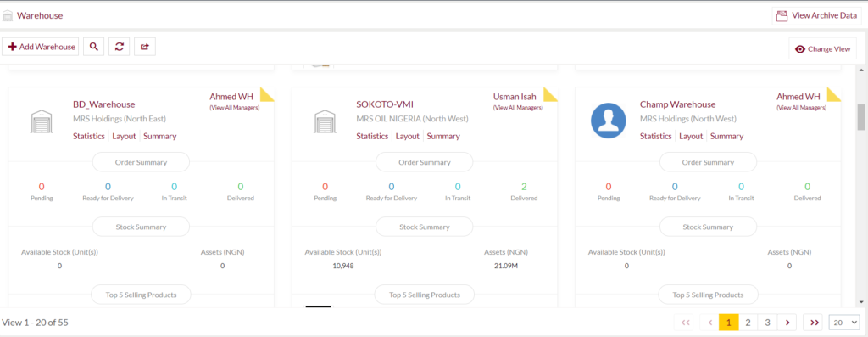The image size is (868, 337).
Task: Click the yellow corner flag on Champ Warehouse card
Action: click(834, 94)
